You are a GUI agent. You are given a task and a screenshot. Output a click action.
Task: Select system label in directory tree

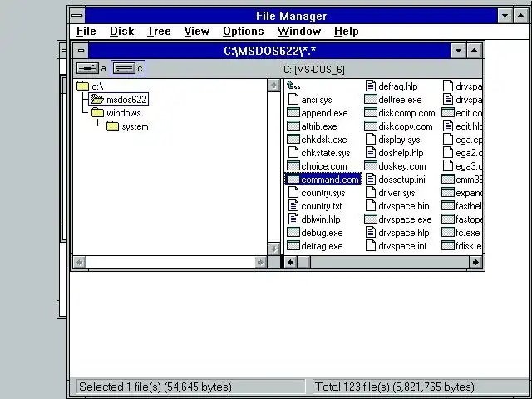[135, 126]
